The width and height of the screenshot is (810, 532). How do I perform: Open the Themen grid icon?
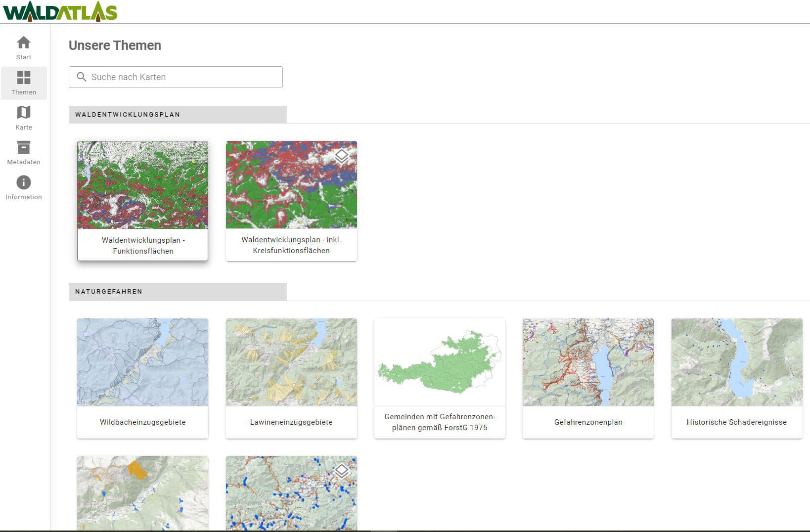click(x=23, y=78)
